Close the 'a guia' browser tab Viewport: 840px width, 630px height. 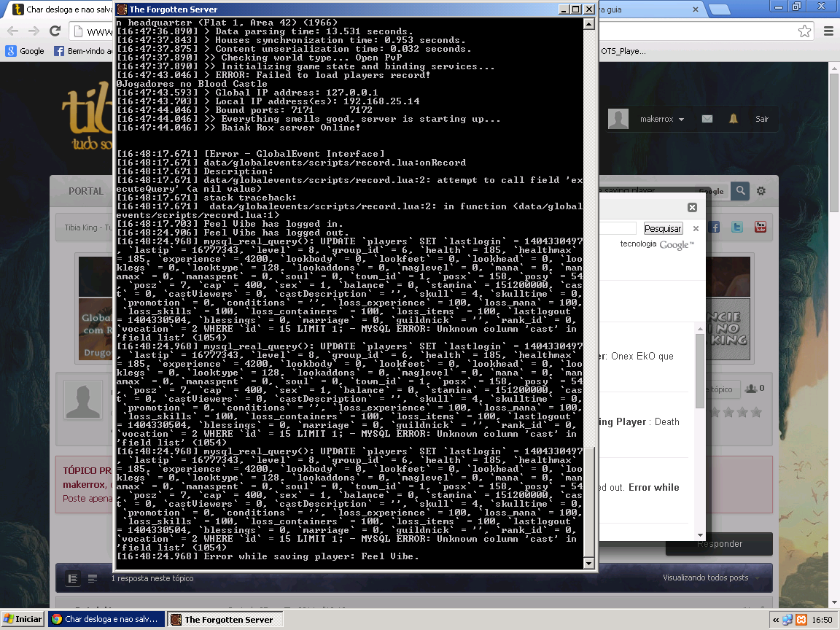tap(696, 9)
